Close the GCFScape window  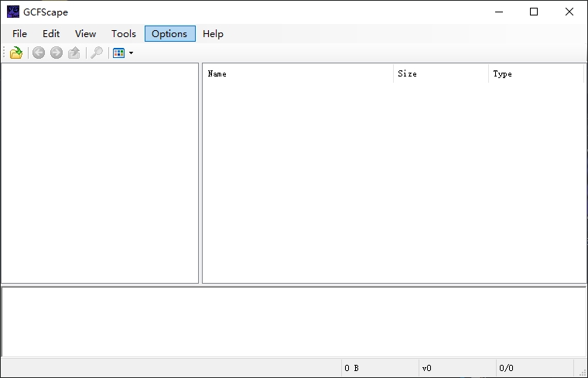coord(569,12)
